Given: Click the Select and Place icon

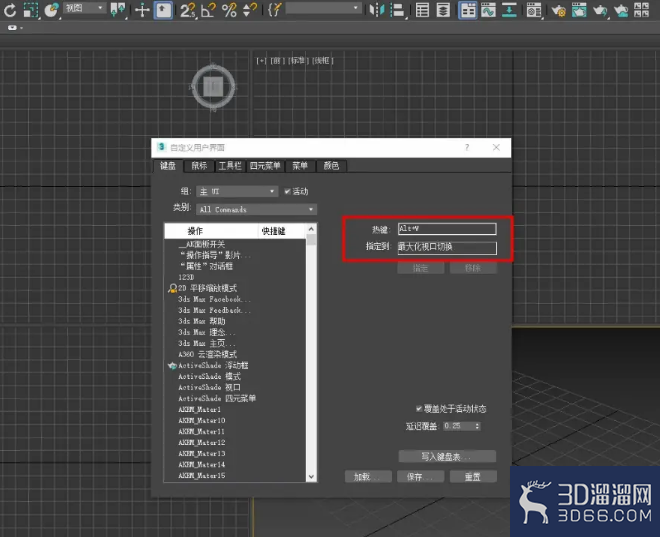Looking at the screenshot, I should tap(51, 10).
